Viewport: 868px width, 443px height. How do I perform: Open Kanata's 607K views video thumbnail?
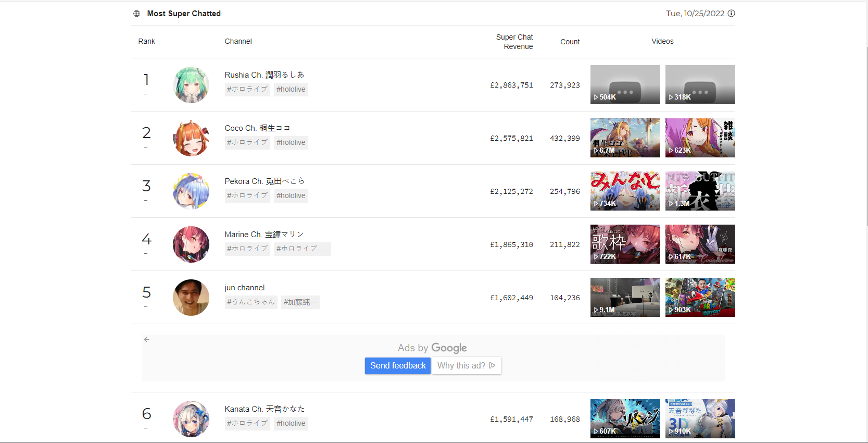point(625,419)
